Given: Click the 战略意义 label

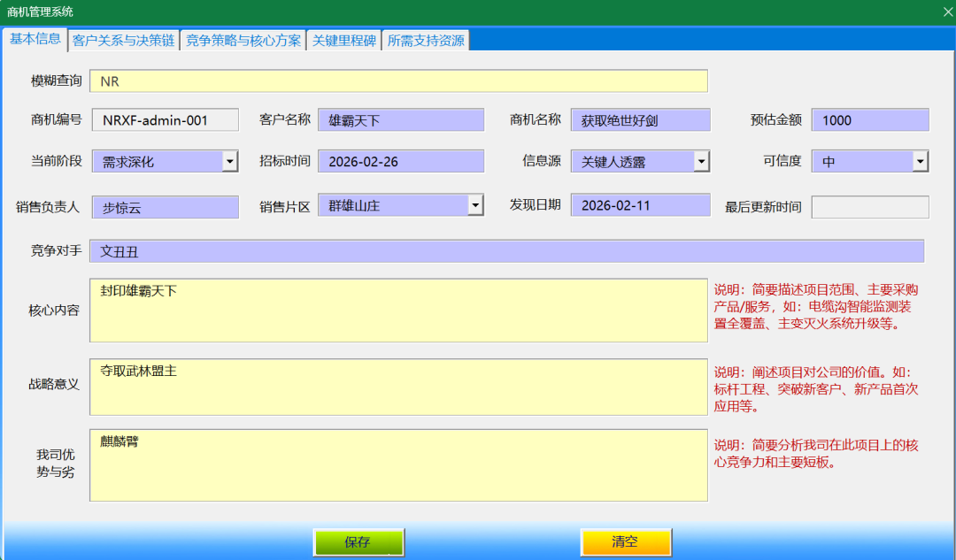Looking at the screenshot, I should click(54, 385).
